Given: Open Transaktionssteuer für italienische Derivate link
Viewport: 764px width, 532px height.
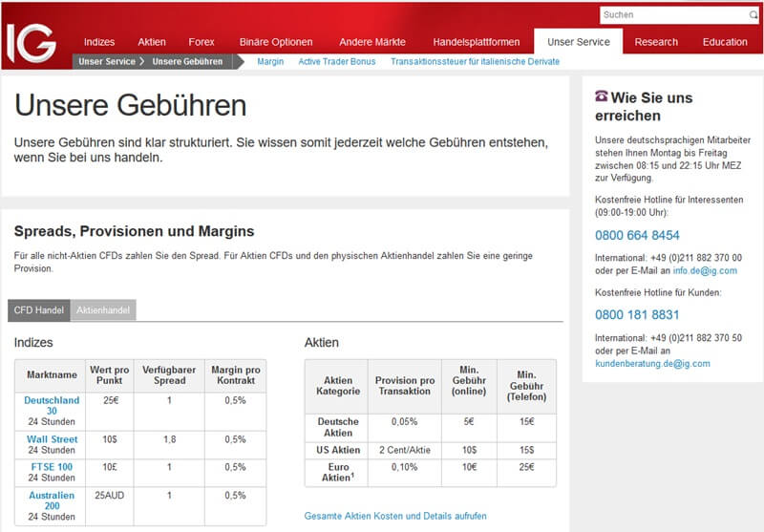Looking at the screenshot, I should [475, 61].
